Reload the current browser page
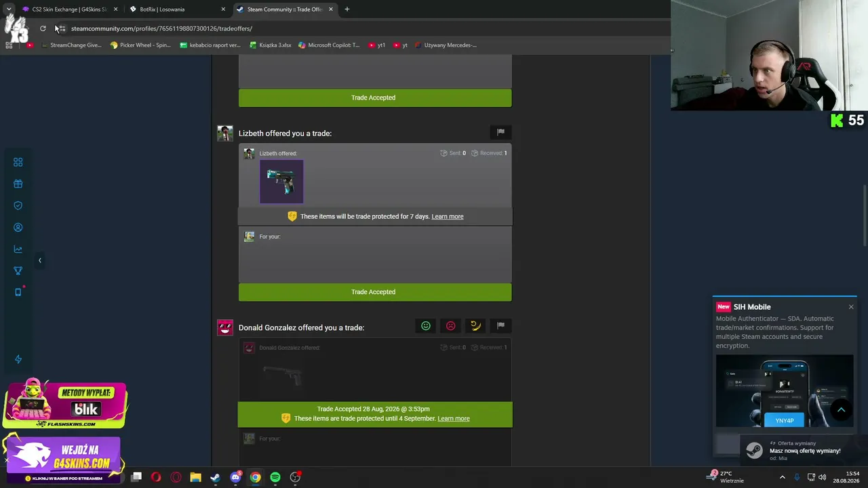Image resolution: width=868 pixels, height=488 pixels. pyautogui.click(x=43, y=28)
